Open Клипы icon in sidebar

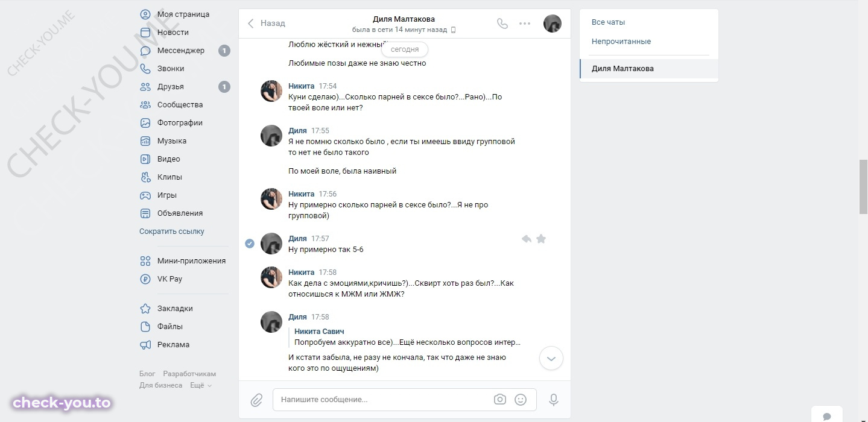coord(145,177)
